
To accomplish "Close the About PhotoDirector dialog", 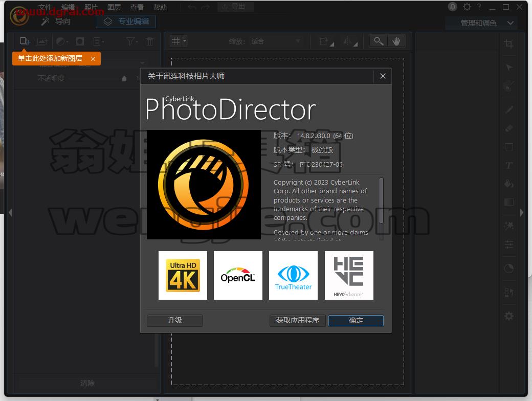I will [383, 76].
